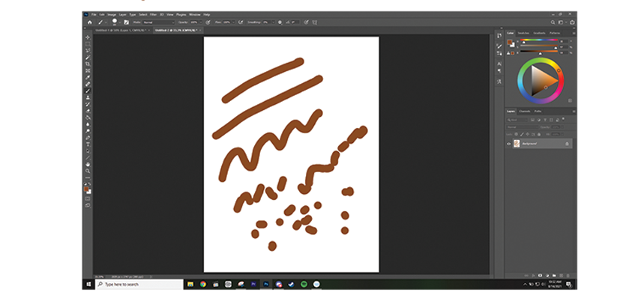Select the Clone Stamp tool
The image size is (644, 295).
tap(88, 97)
